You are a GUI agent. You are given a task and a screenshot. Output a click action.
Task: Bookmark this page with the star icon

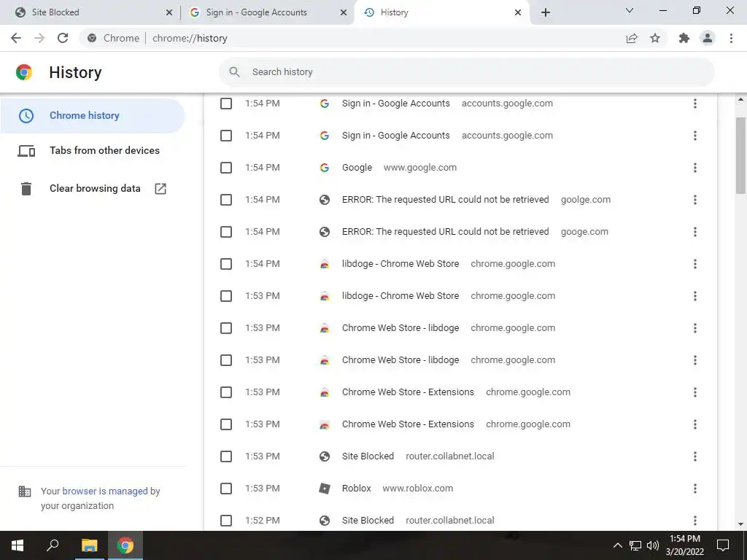655,38
